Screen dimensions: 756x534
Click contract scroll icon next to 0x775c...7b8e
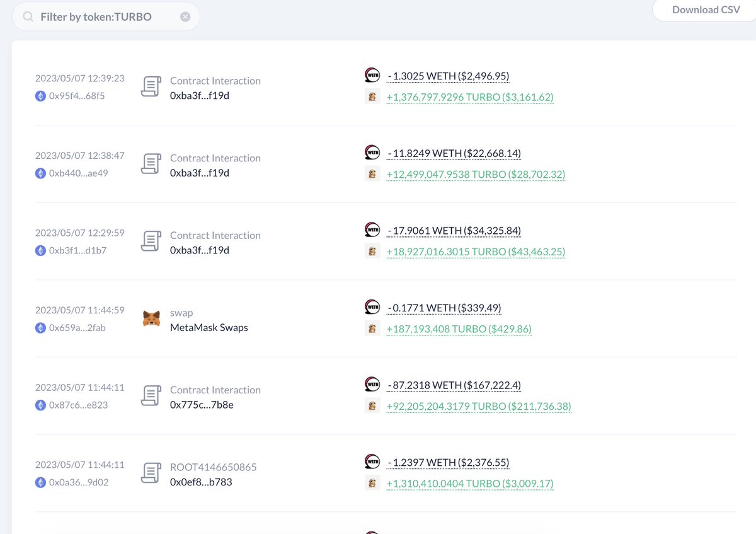151,395
